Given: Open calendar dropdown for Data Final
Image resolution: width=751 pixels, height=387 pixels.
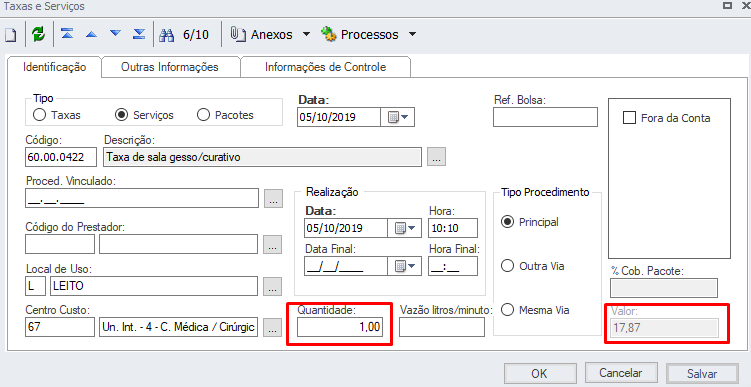Looking at the screenshot, I should pos(405,266).
